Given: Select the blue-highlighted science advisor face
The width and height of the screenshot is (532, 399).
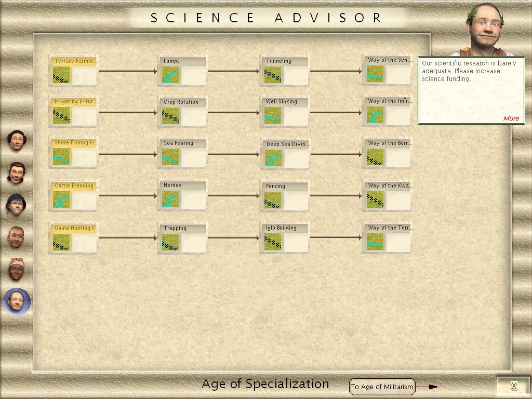Looking at the screenshot, I should pos(17,301).
